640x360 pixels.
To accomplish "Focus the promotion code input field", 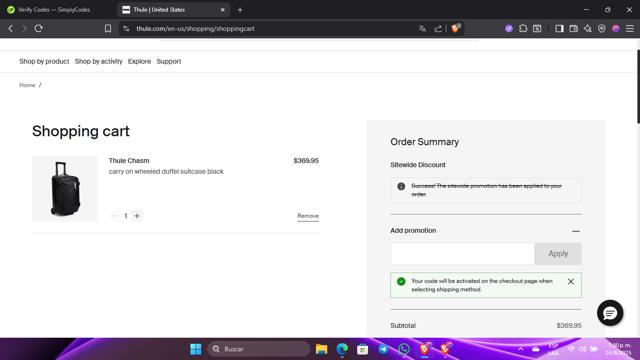I will (x=462, y=253).
